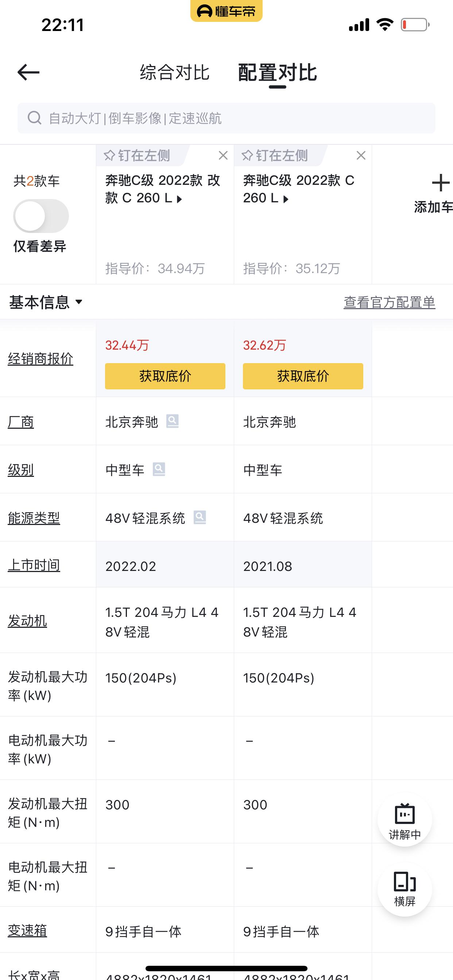Pin second car via 钉在左侧 icon
453x980 pixels.
coord(247,156)
